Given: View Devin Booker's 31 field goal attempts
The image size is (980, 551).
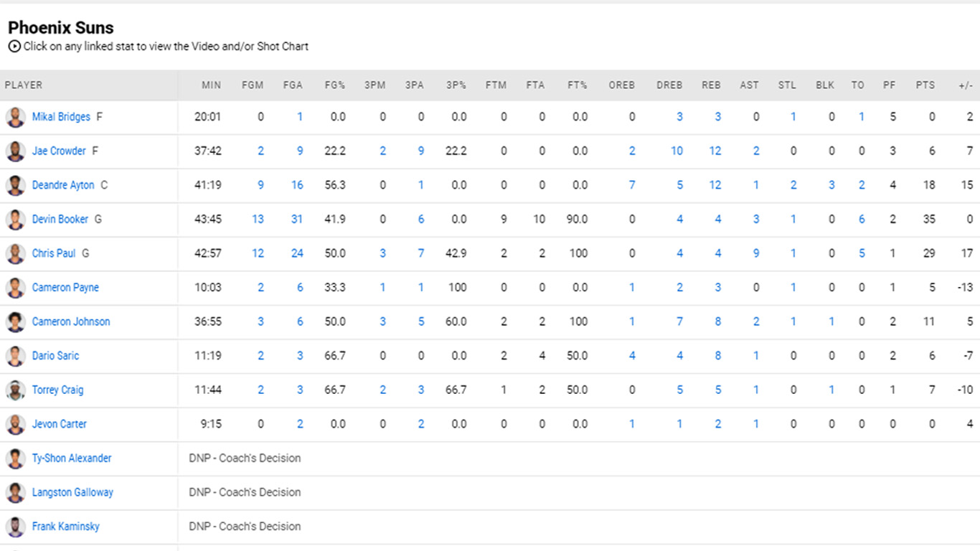Looking at the screenshot, I should click(x=297, y=220).
